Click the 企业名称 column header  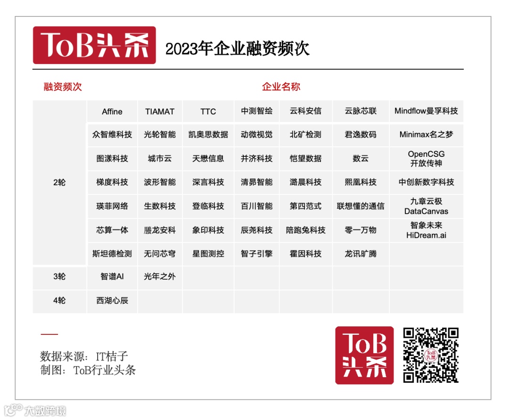[281, 87]
